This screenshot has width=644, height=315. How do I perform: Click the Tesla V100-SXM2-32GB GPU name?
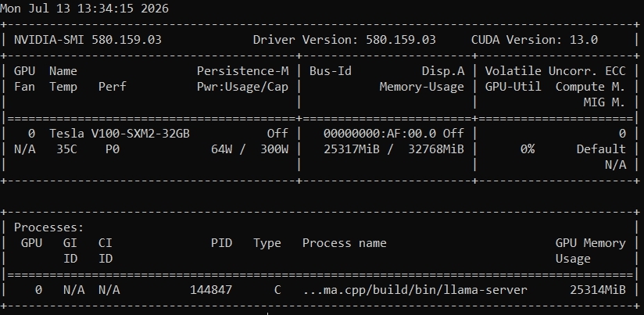pos(120,134)
